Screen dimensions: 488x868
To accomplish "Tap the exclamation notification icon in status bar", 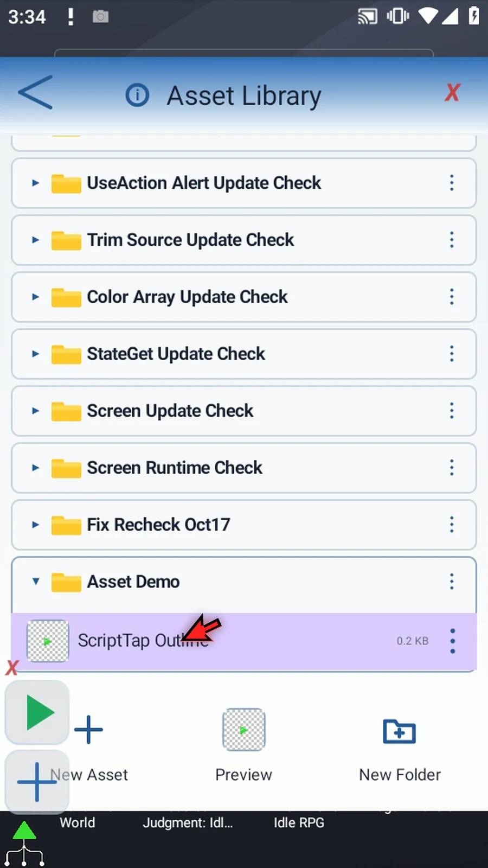I will coord(70,16).
